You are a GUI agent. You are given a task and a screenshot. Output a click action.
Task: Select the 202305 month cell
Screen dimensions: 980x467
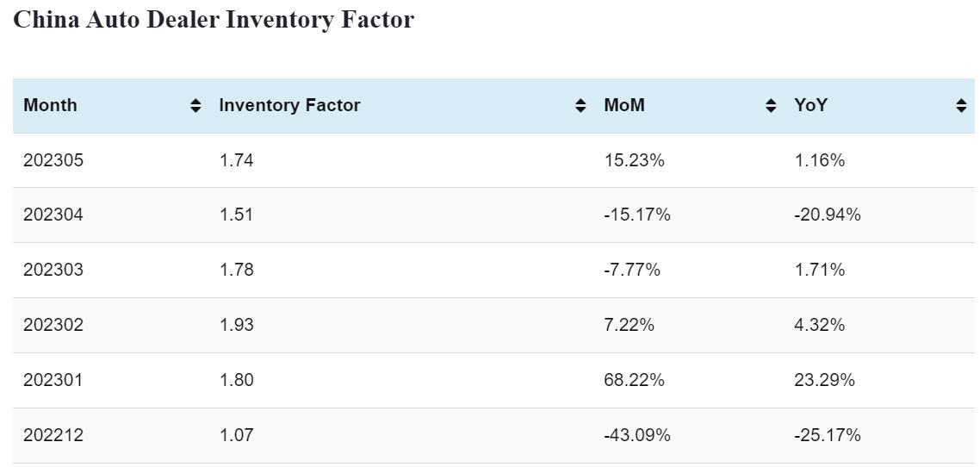[53, 160]
